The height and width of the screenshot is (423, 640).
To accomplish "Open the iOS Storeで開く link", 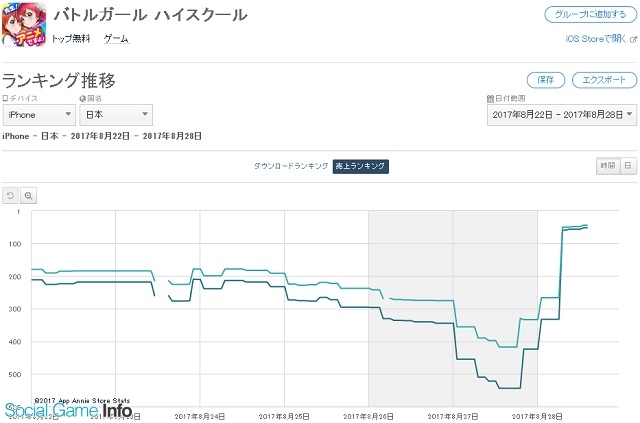I will pos(596,39).
